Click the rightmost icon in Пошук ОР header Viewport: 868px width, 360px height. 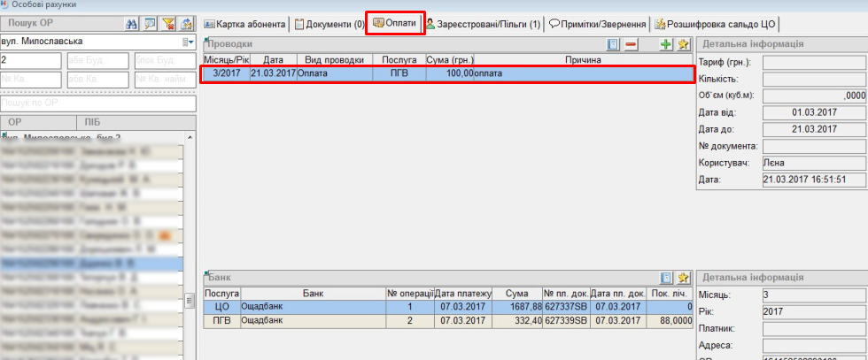pyautogui.click(x=186, y=24)
